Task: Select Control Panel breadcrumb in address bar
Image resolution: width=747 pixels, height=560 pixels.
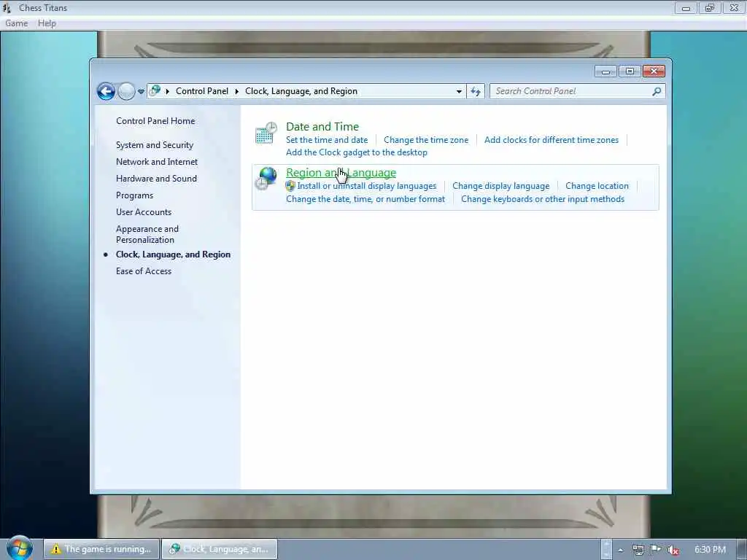Action: pyautogui.click(x=202, y=91)
